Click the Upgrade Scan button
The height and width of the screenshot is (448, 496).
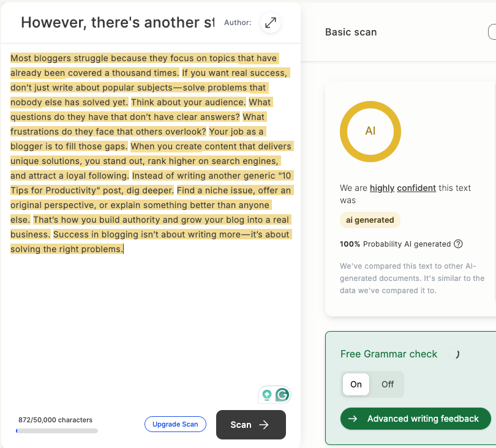(x=175, y=424)
